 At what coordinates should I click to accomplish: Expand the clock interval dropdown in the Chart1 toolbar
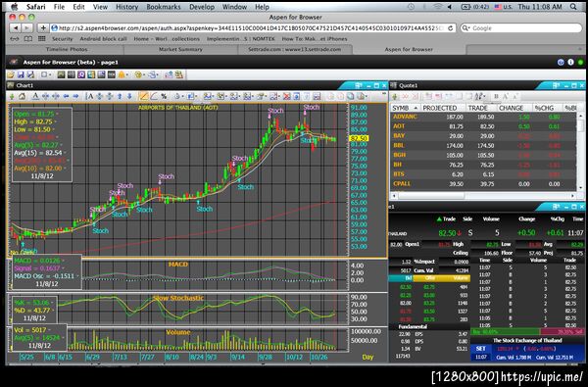[183, 97]
